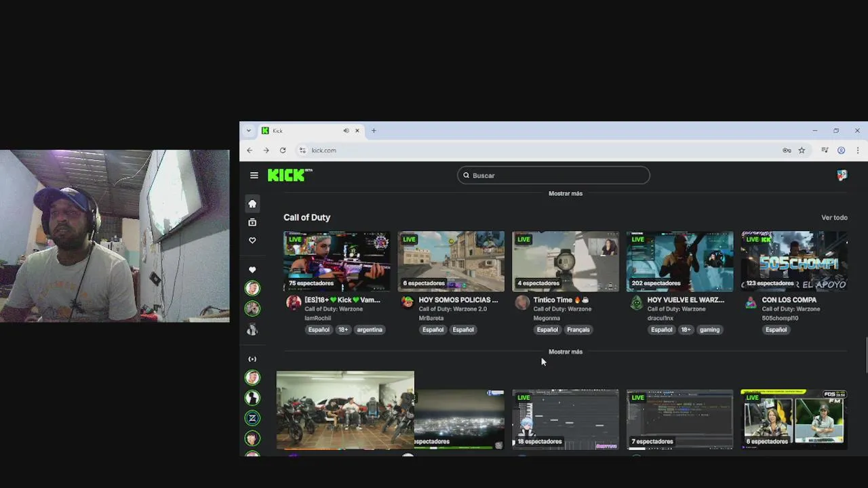Open the password key icon in address bar
This screenshot has width=868, height=488.
(x=787, y=150)
